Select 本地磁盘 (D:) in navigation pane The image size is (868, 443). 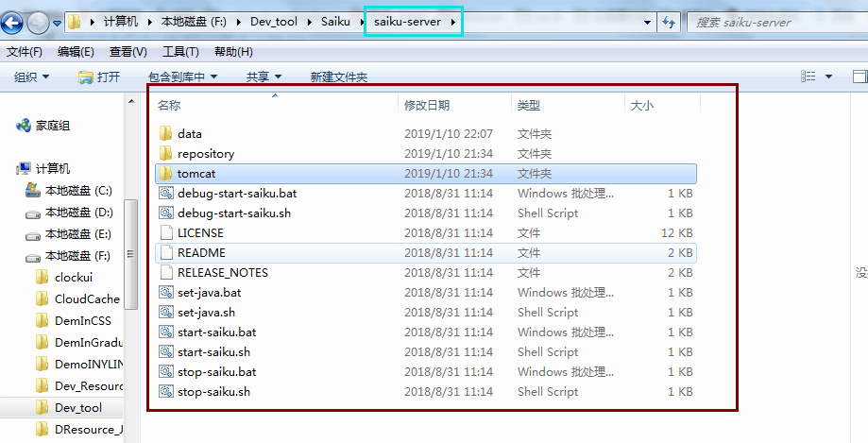click(x=78, y=213)
